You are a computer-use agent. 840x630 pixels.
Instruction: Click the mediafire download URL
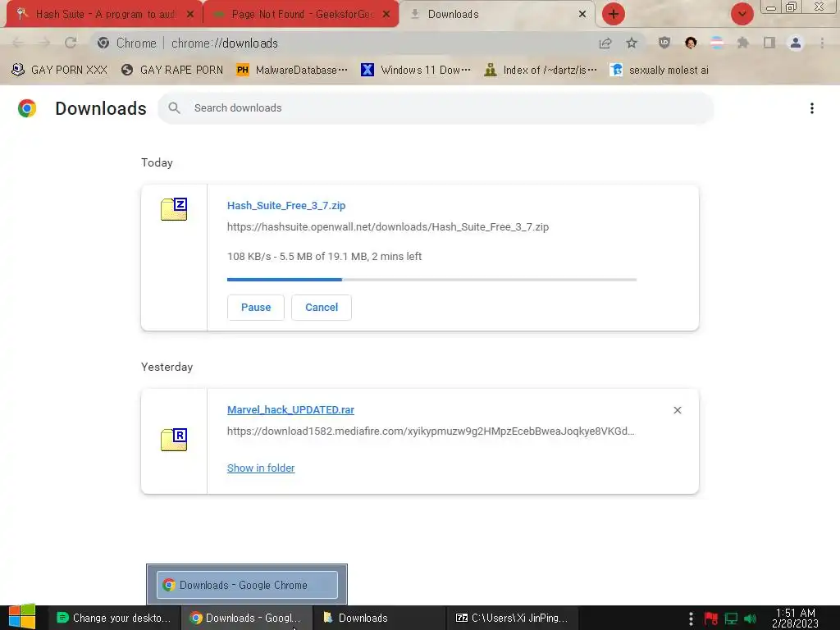point(431,431)
